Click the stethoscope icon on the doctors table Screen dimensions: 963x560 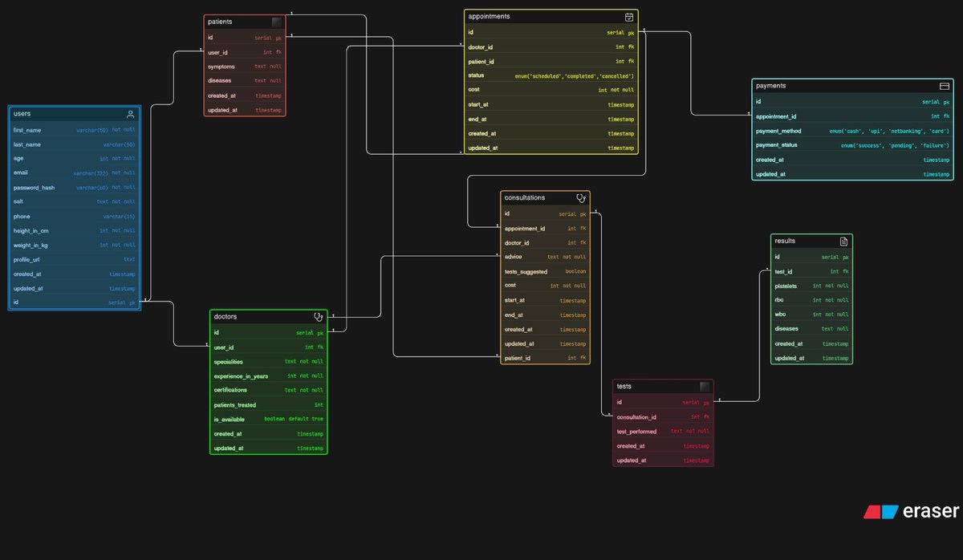(x=319, y=317)
